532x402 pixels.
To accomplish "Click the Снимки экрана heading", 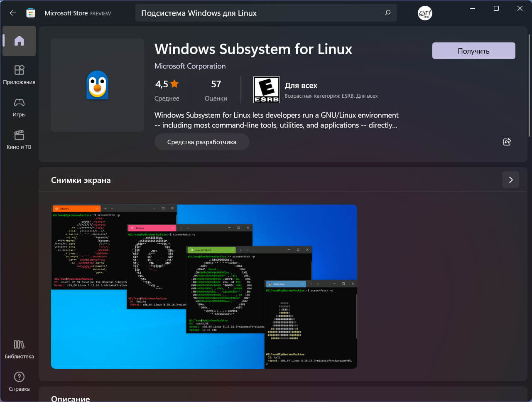I will coord(81,180).
